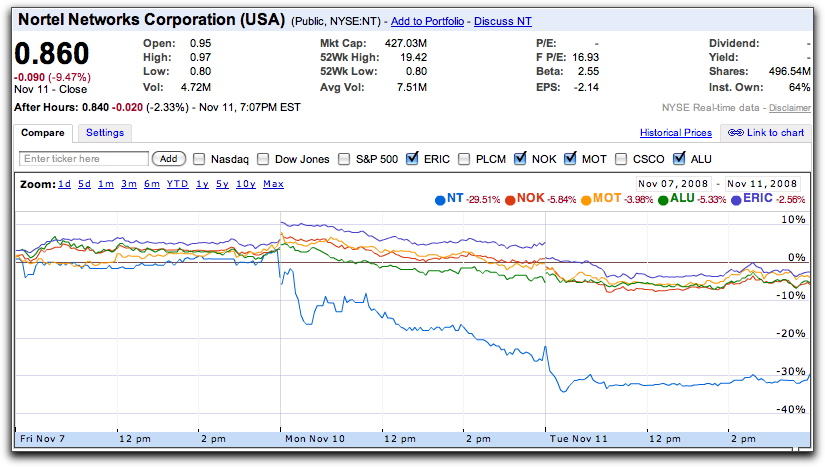825x467 pixels.
Task: Set zoom to 1d
Action: (x=64, y=184)
